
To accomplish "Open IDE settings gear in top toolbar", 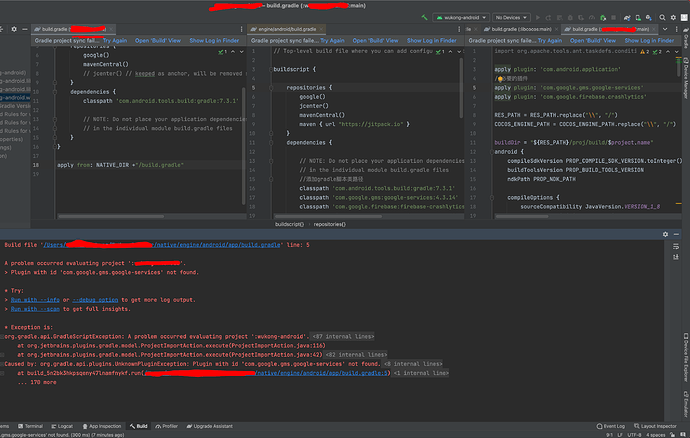I will [673, 18].
